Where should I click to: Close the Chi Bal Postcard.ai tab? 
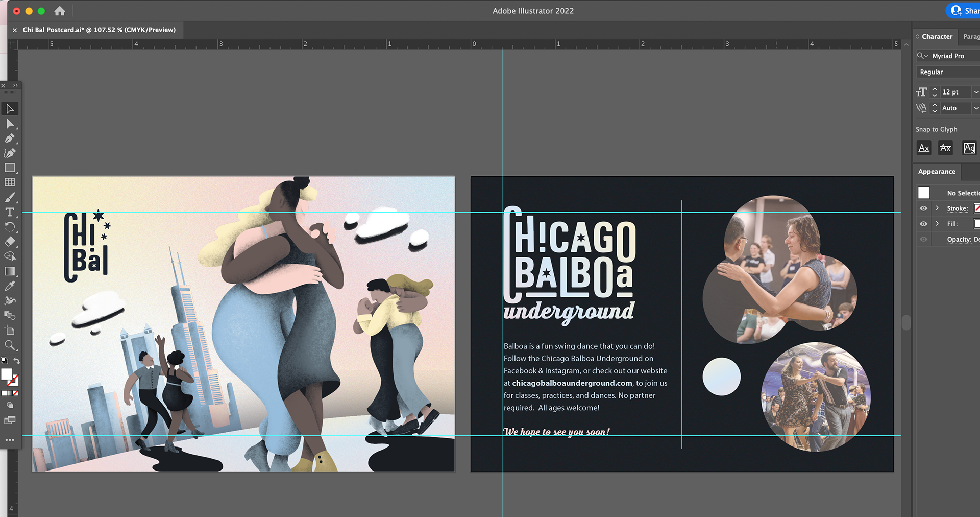pos(15,30)
